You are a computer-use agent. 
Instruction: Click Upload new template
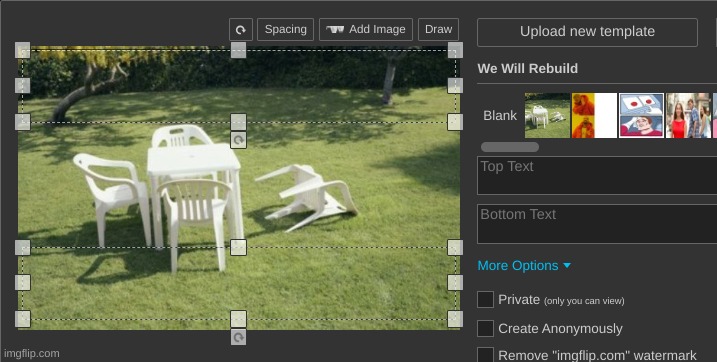[x=587, y=32]
